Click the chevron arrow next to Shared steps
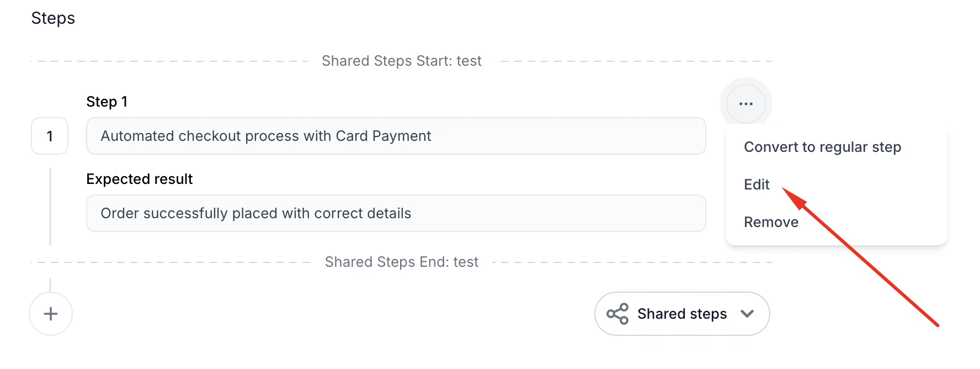 [748, 313]
